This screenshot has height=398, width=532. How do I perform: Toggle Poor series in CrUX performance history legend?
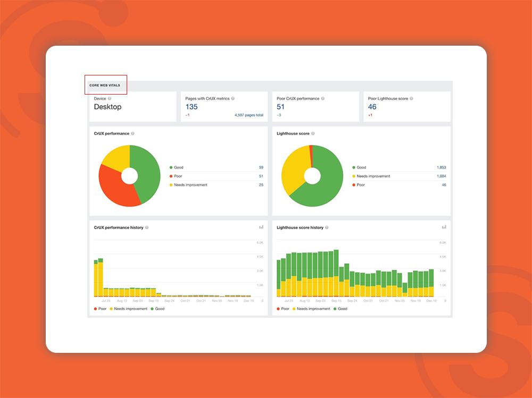click(x=100, y=309)
